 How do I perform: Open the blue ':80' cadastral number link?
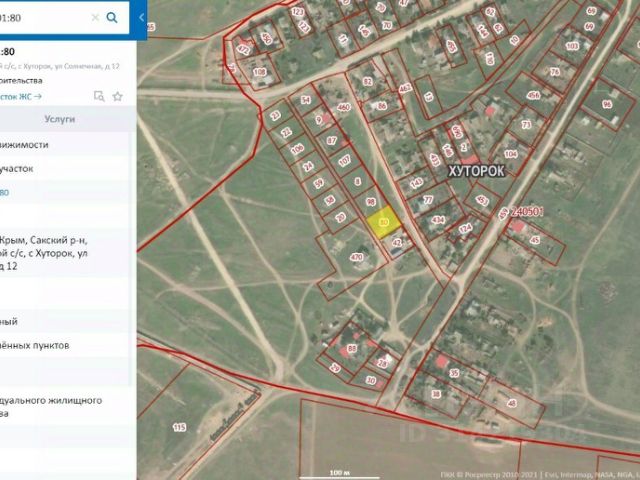(x=4, y=192)
